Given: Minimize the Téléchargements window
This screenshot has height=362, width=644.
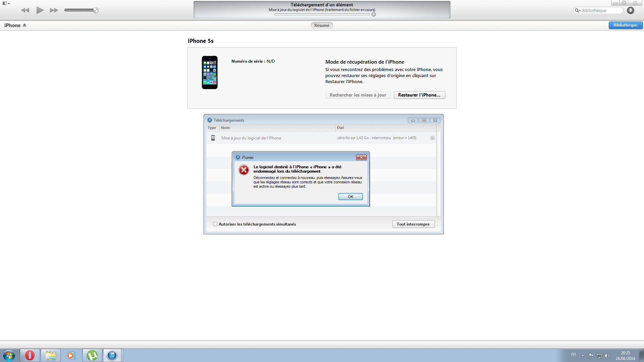Looking at the screenshot, I should coord(413,120).
